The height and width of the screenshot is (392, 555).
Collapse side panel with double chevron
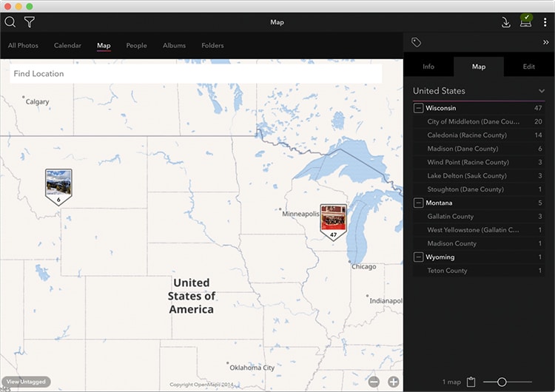(x=545, y=43)
